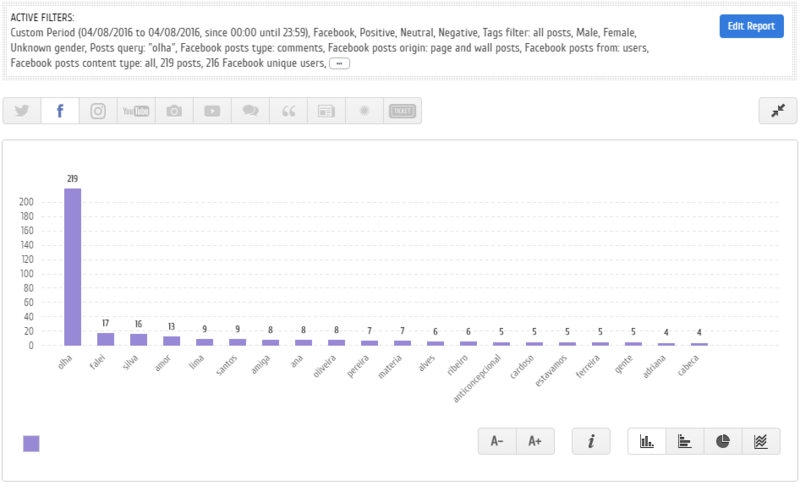Decrease font size with A- button

point(497,441)
